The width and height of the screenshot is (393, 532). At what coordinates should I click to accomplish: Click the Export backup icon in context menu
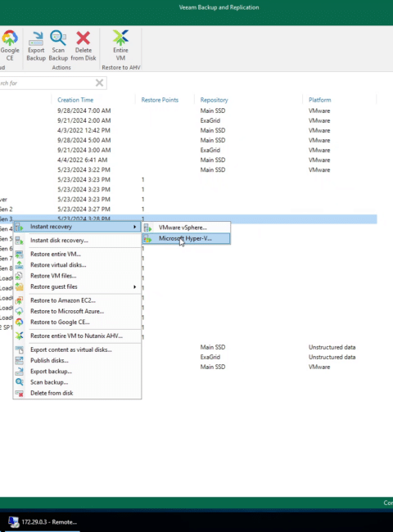[19, 372]
